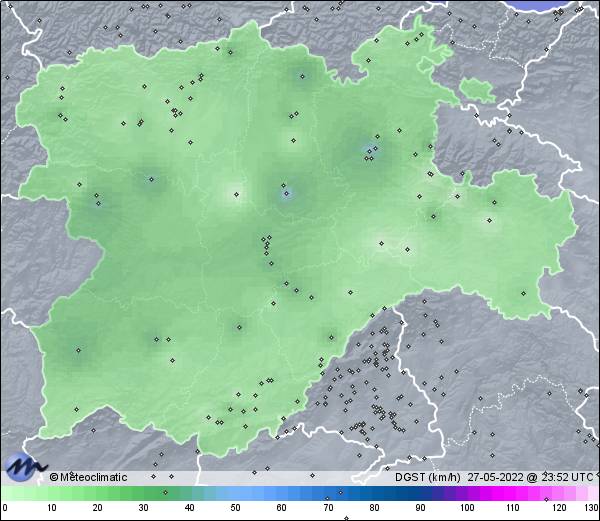Click the 30 label on the scale
Viewport: 600px width, 521px height.
(143, 508)
